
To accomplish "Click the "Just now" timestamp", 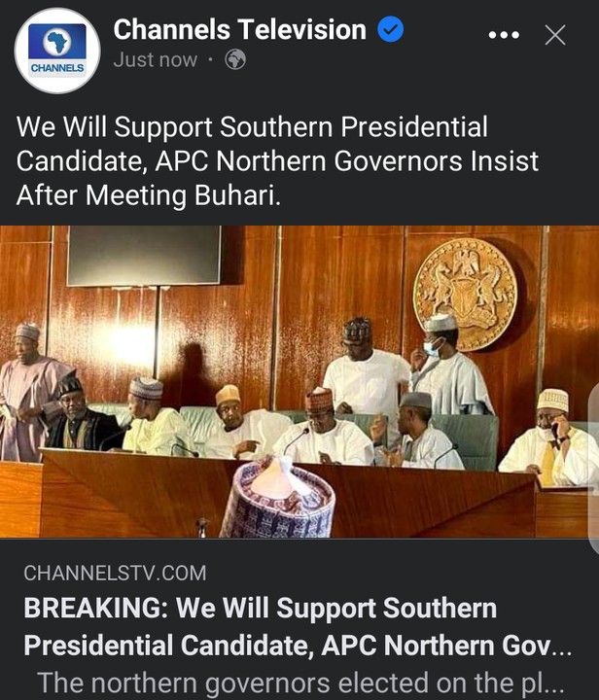I will (155, 60).
